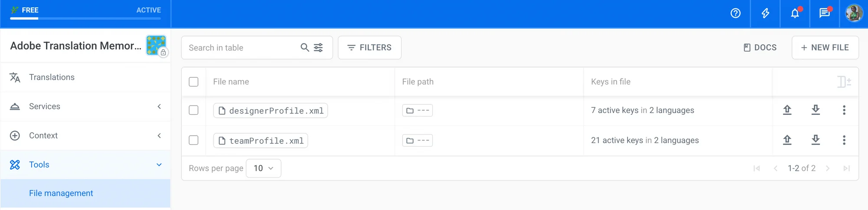Upload to designerProfile.xml using the upload icon

pos(787,110)
